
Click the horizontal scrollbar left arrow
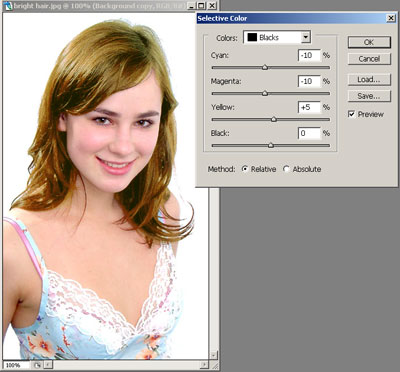(48, 365)
